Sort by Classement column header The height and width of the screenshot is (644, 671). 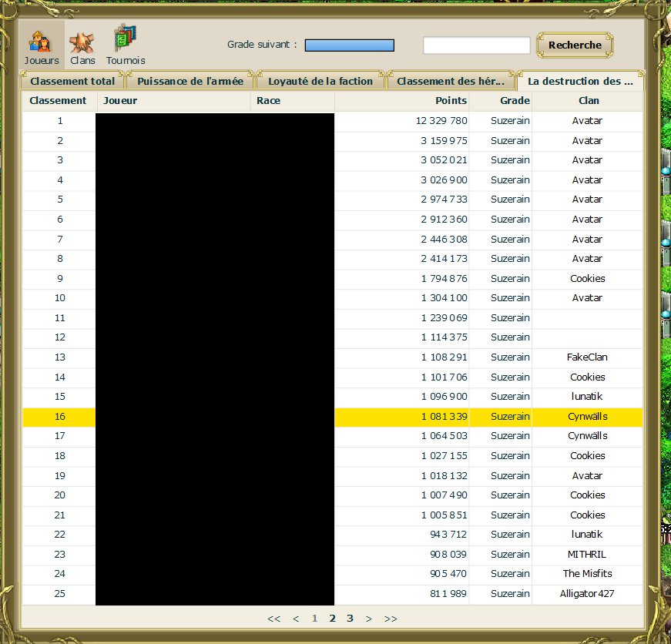pos(59,101)
